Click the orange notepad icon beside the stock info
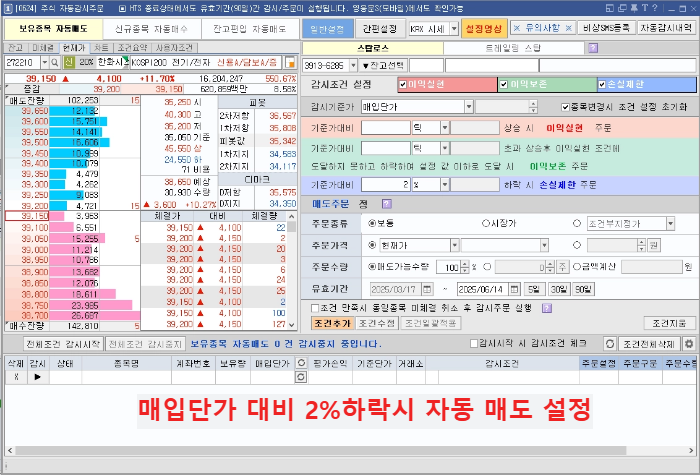This screenshot has height=475, width=700. [x=290, y=62]
